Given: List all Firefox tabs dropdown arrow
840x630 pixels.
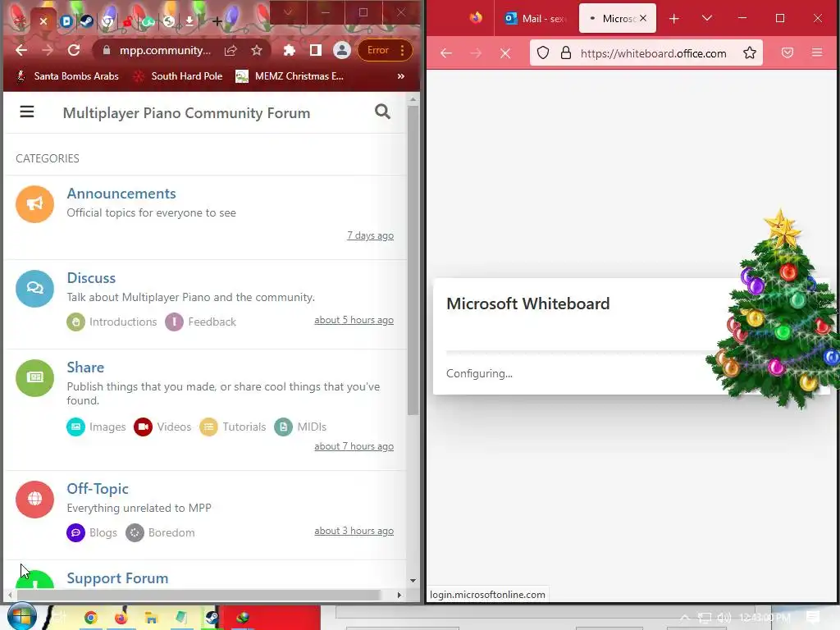Looking at the screenshot, I should (707, 18).
